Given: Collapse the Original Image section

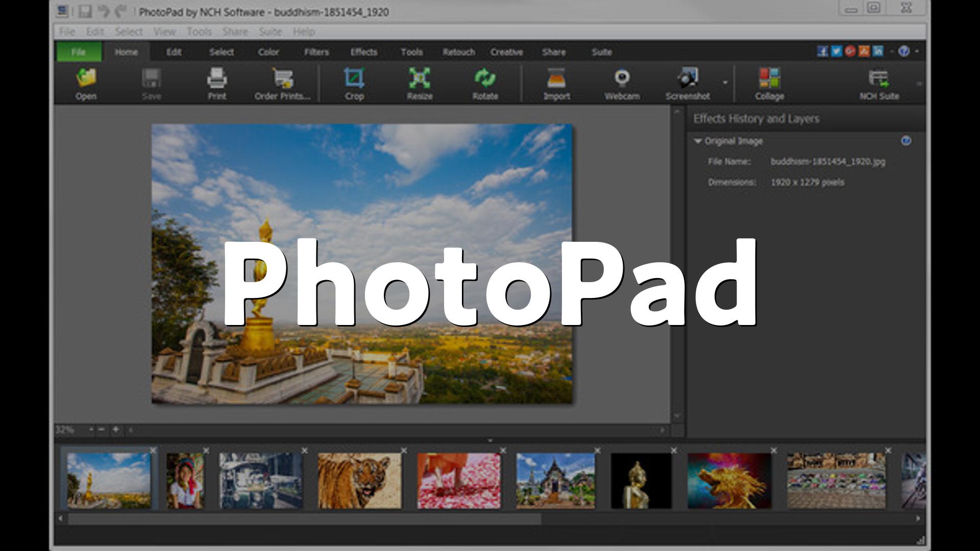Looking at the screenshot, I should (x=698, y=141).
